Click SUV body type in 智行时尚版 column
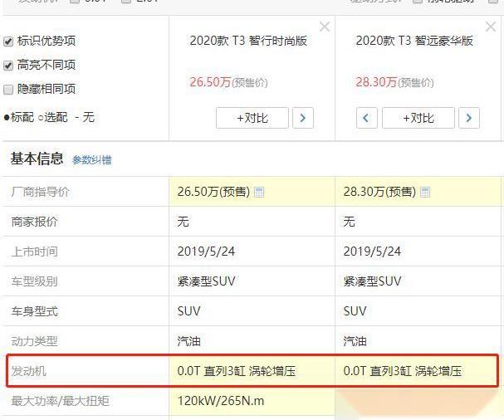 coord(189,311)
